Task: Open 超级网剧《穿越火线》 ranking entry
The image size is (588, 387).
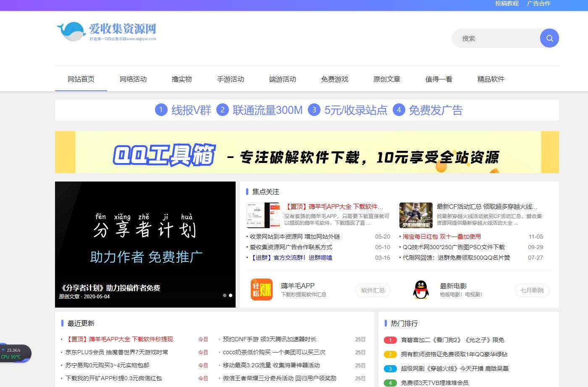Action: 455,369
